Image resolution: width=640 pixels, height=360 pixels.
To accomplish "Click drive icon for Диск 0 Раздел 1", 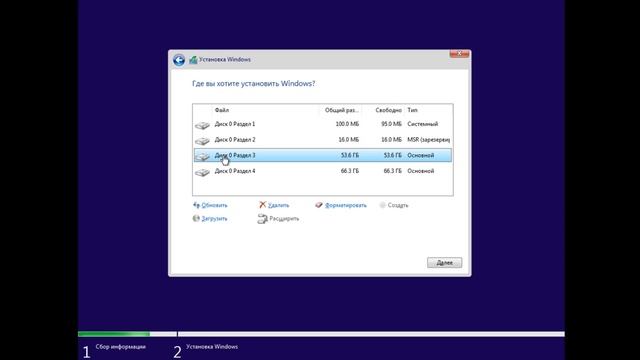I will [x=202, y=125].
